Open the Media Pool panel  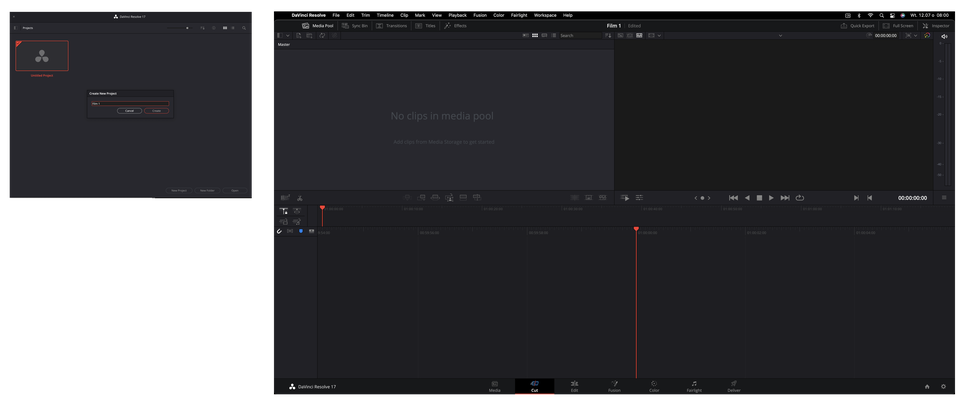317,26
